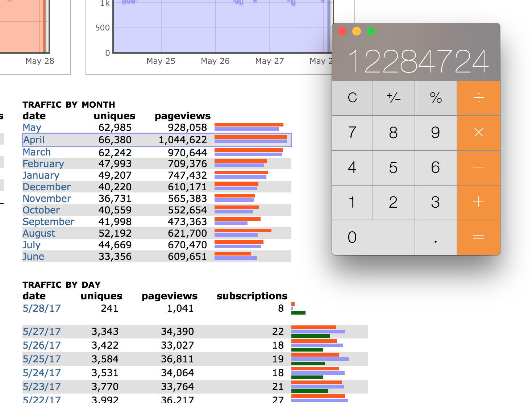Click June pageviews value 609,651

187,257
